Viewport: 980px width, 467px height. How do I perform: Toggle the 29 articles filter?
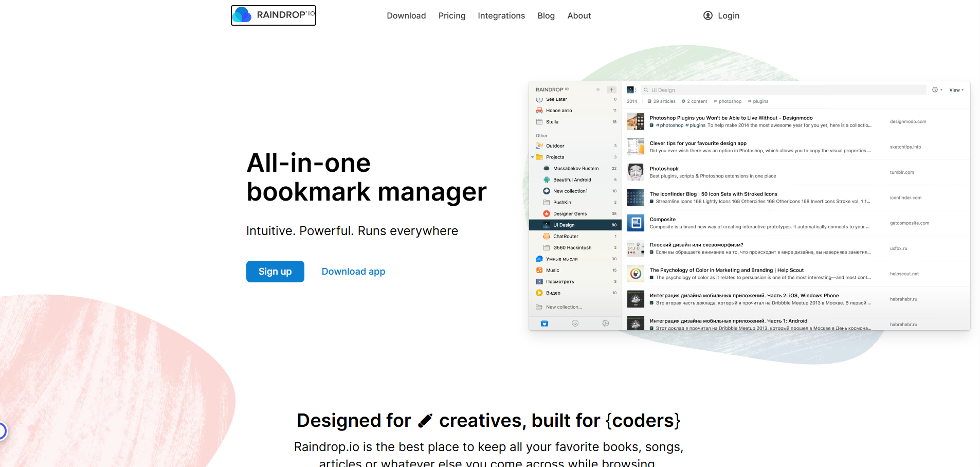pos(662,101)
